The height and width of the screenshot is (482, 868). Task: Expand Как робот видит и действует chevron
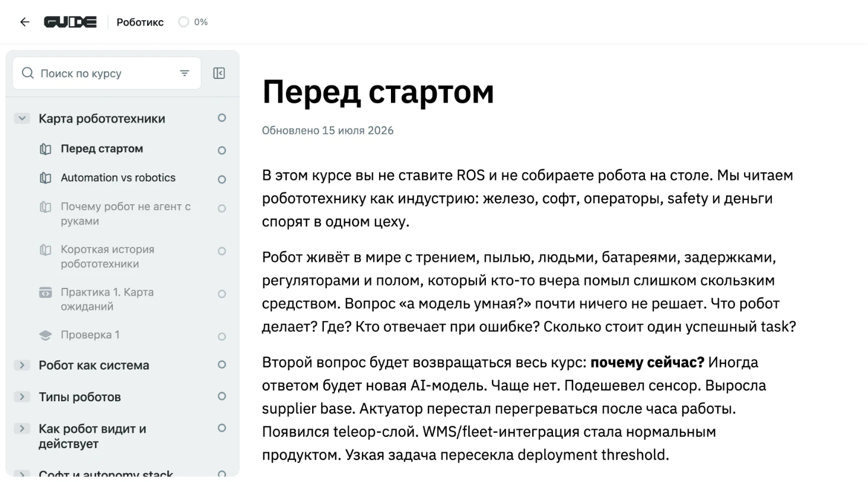pyautogui.click(x=22, y=428)
